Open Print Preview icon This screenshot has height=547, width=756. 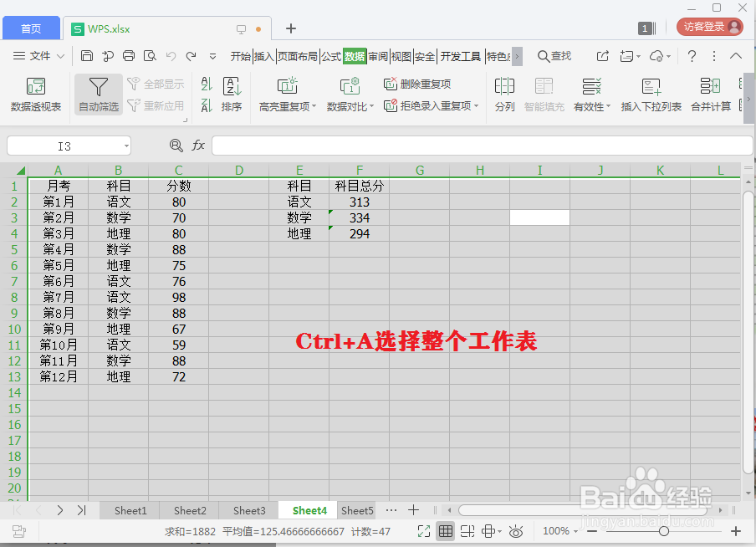coord(150,56)
